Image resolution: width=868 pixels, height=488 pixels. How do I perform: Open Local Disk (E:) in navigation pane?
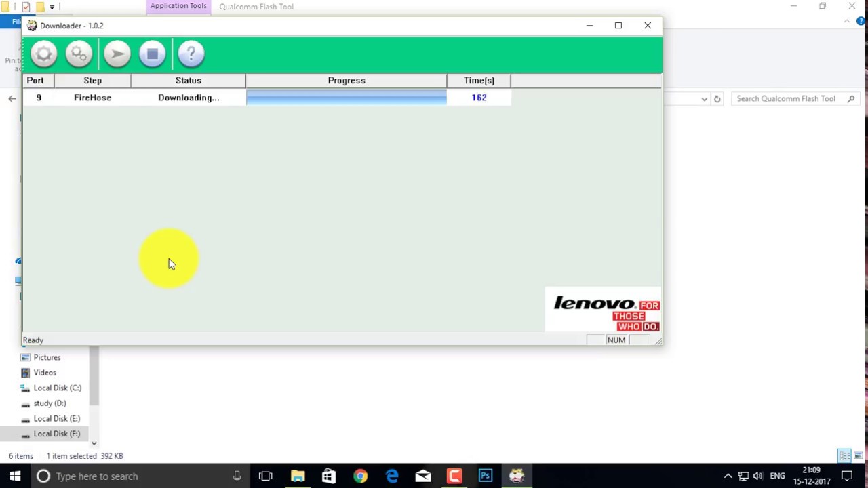coord(56,419)
